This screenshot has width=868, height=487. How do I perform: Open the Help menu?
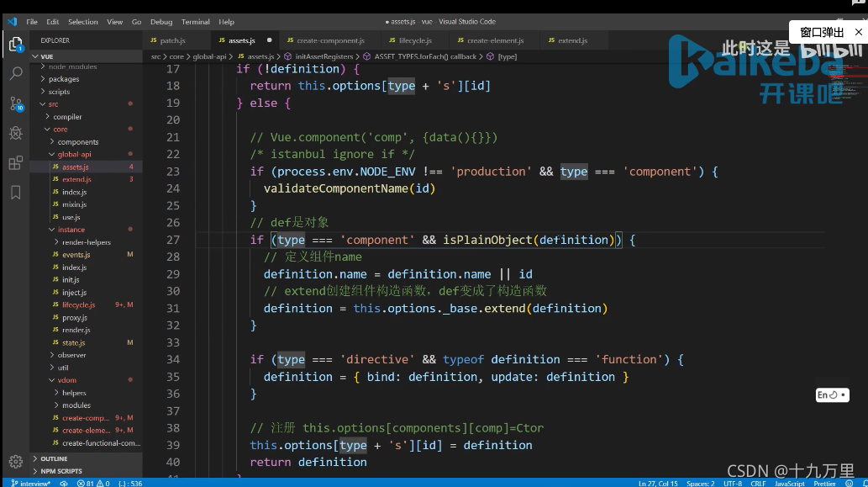226,22
